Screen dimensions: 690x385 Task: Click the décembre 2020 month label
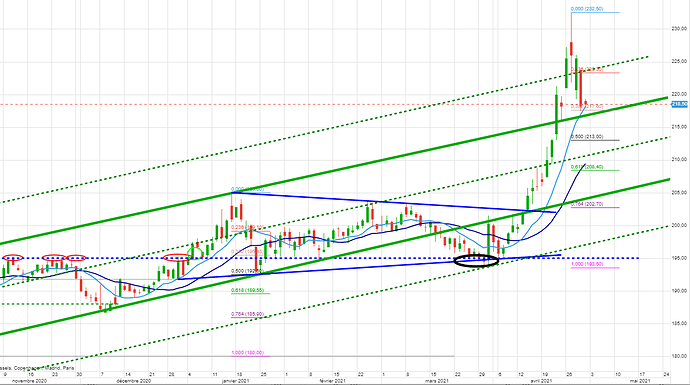click(134, 381)
